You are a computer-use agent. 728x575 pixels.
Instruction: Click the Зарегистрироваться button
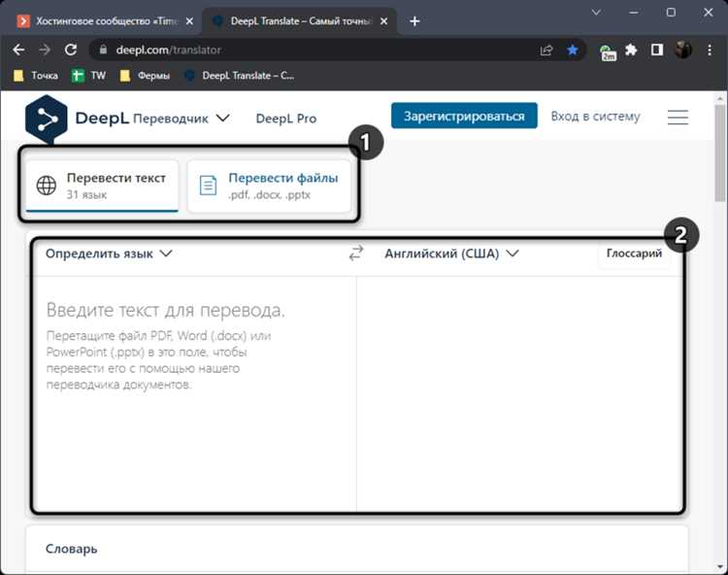(x=464, y=116)
